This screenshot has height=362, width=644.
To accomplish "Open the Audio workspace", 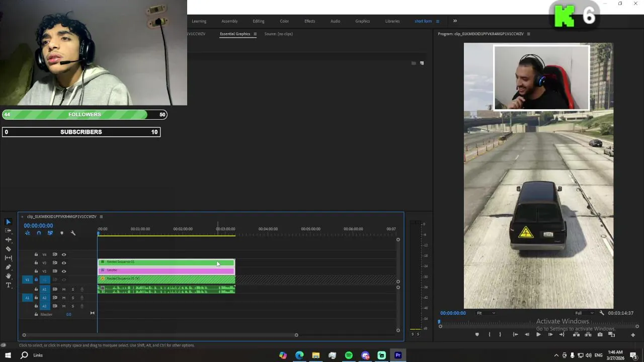I will [335, 21].
